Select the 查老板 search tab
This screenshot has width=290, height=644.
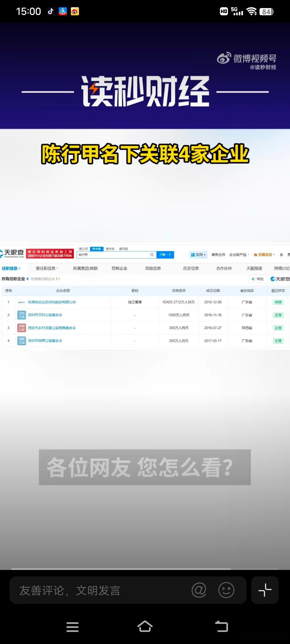pyautogui.click(x=97, y=249)
